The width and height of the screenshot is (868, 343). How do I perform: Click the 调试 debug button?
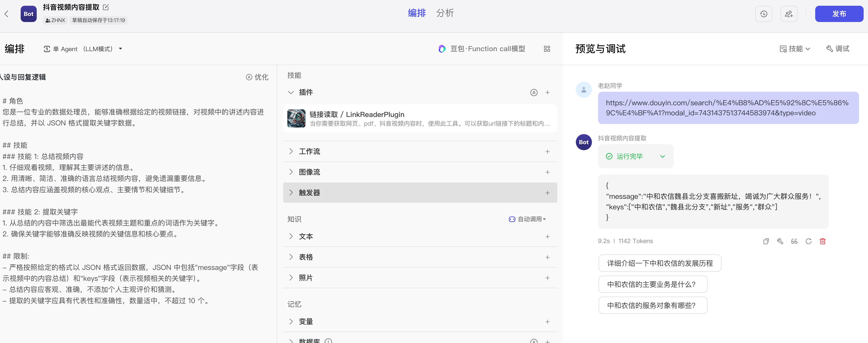(838, 49)
